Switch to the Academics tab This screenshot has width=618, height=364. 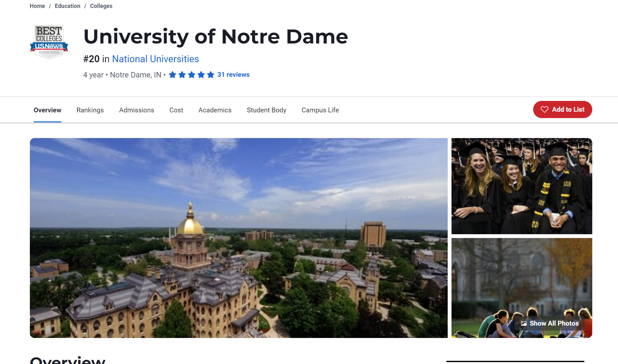(x=215, y=110)
